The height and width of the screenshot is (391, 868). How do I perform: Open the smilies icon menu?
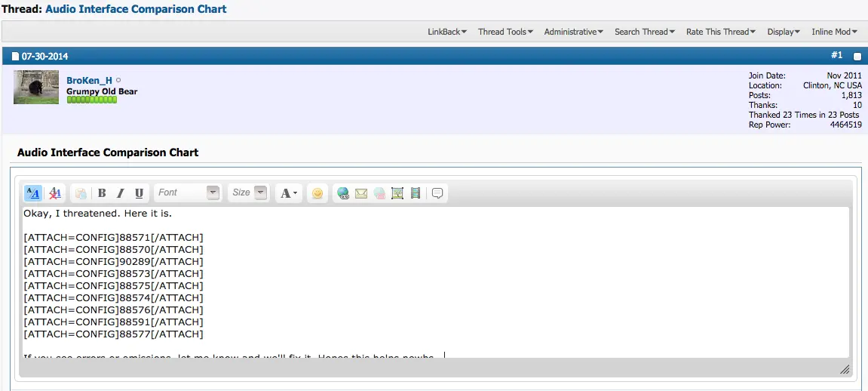pyautogui.click(x=317, y=193)
